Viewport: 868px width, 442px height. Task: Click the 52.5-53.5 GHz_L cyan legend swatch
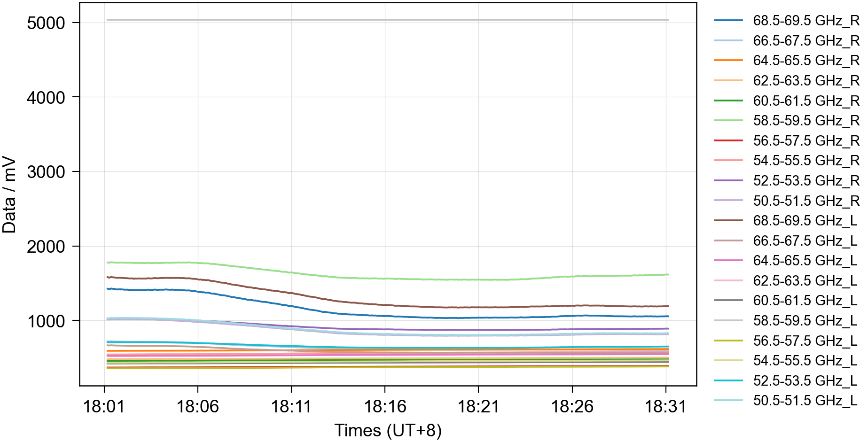coord(728,380)
